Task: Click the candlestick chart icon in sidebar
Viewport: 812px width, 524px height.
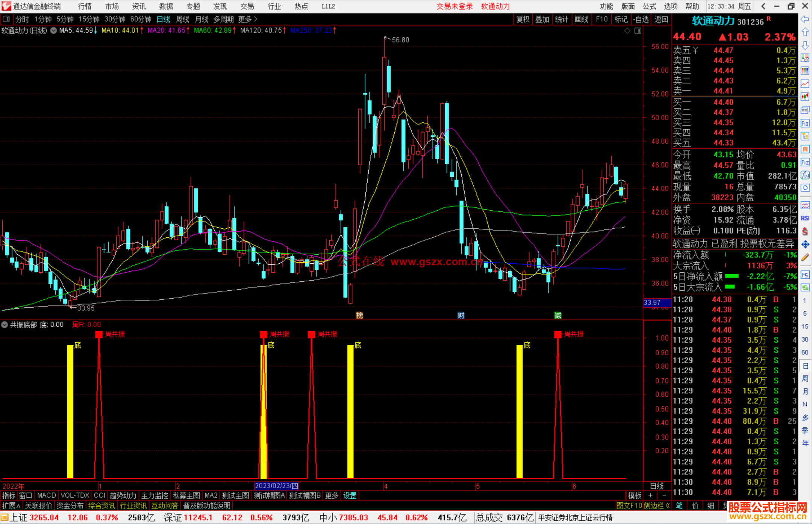Action: (805, 97)
